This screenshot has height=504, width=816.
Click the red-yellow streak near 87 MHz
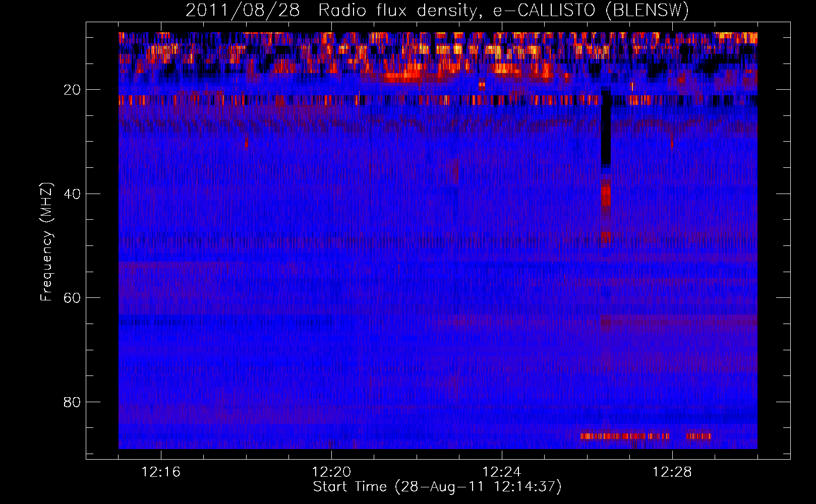[x=646, y=436]
